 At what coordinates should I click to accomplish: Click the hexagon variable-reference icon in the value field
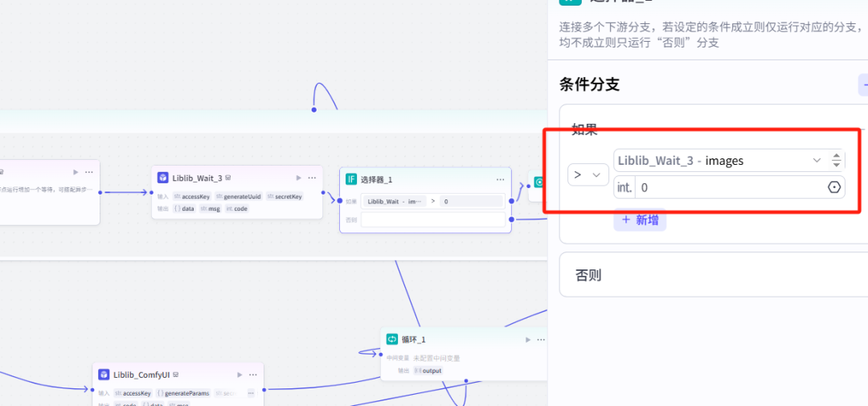(833, 188)
